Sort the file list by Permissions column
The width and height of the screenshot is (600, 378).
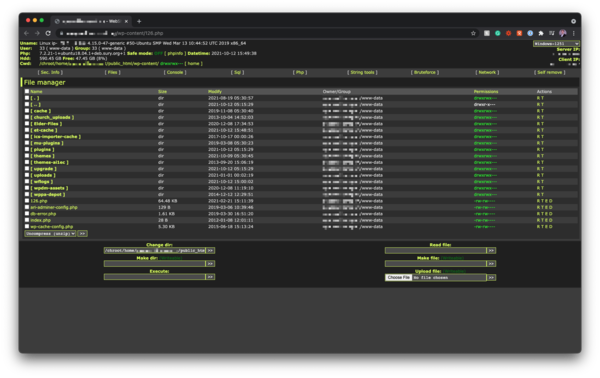point(486,91)
